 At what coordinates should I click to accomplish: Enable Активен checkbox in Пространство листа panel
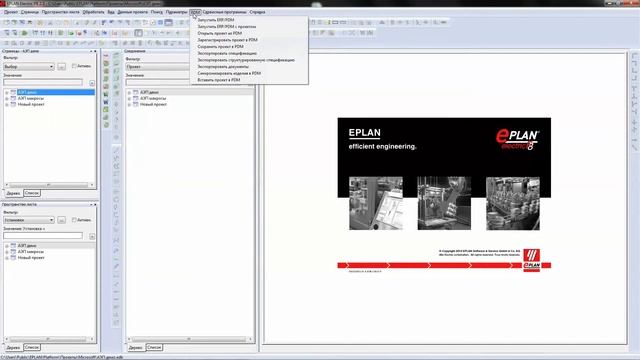[74, 220]
